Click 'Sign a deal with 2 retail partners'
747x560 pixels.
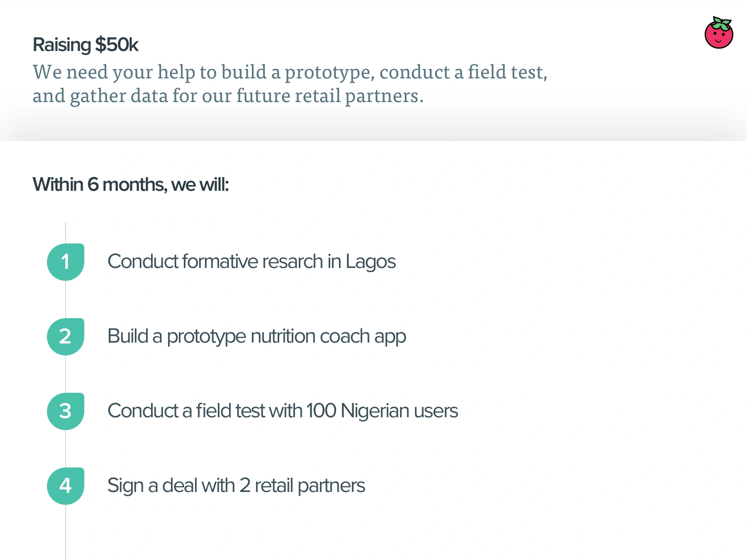pyautogui.click(x=236, y=486)
